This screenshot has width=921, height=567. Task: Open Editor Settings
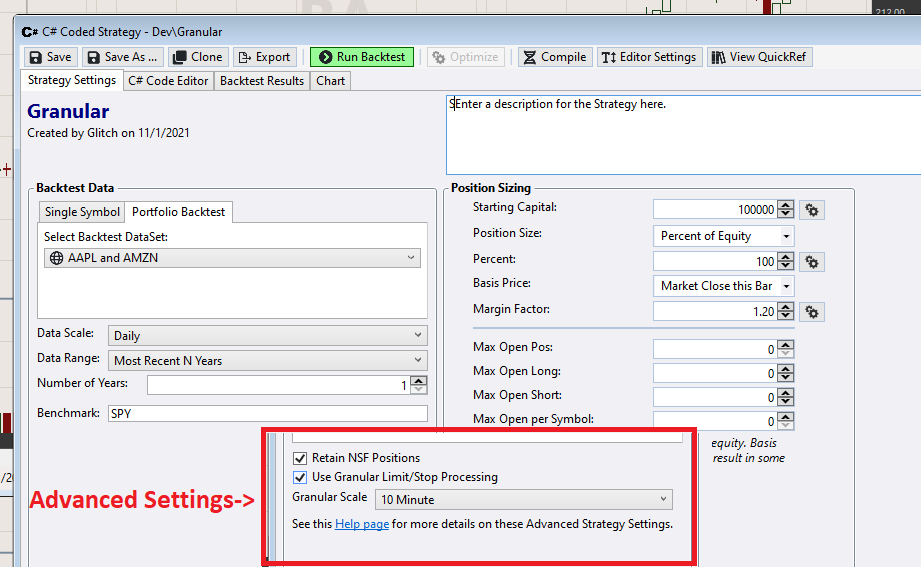pos(649,57)
